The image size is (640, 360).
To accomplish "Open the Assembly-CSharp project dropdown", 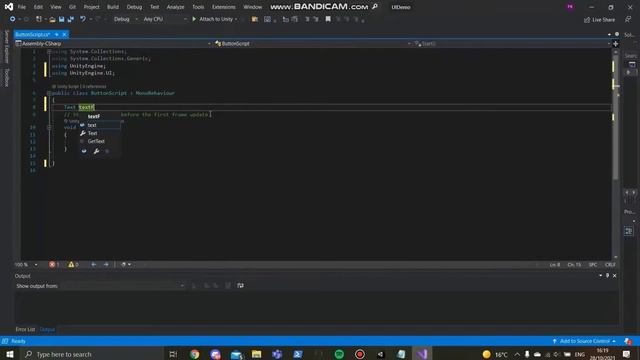I will (x=113, y=44).
